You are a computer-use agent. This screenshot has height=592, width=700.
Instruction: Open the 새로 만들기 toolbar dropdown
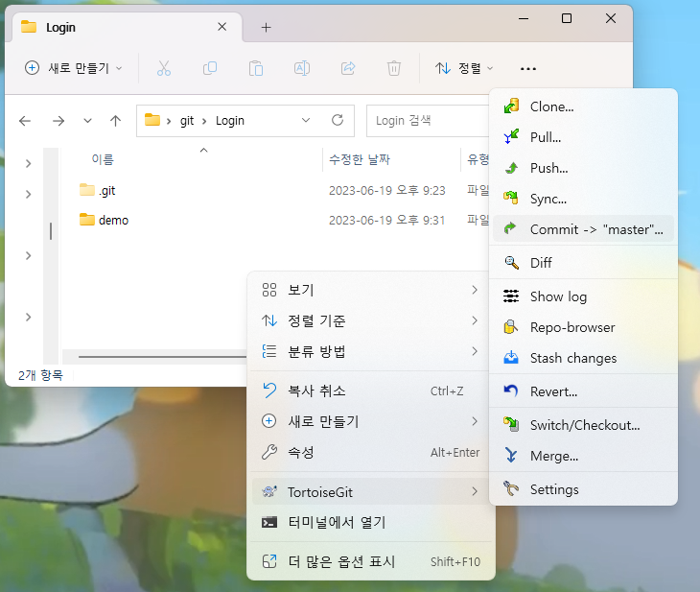coord(73,68)
